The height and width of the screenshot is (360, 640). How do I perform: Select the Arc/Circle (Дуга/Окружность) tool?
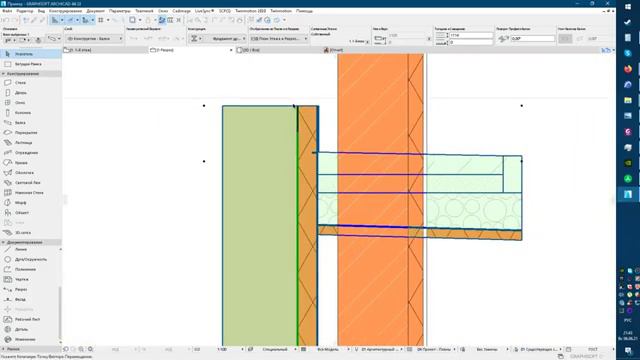click(x=29, y=259)
